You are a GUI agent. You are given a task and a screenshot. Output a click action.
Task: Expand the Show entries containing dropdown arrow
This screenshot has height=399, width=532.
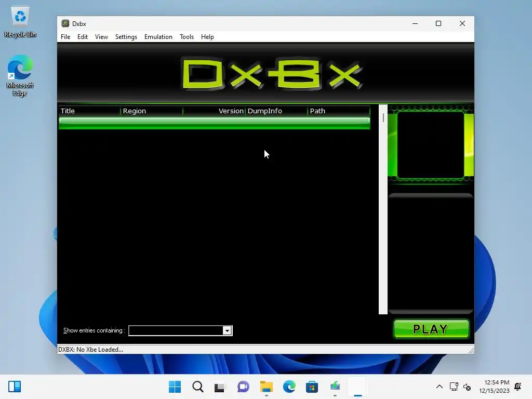pos(227,330)
